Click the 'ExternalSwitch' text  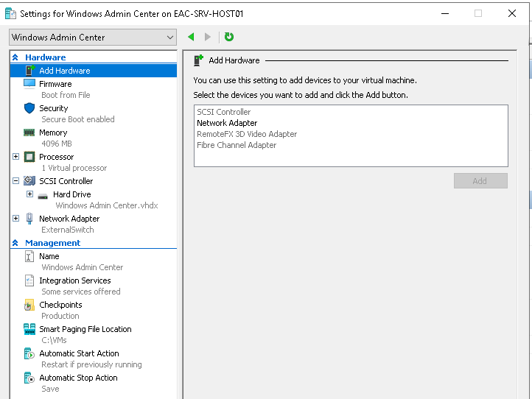[x=68, y=230]
